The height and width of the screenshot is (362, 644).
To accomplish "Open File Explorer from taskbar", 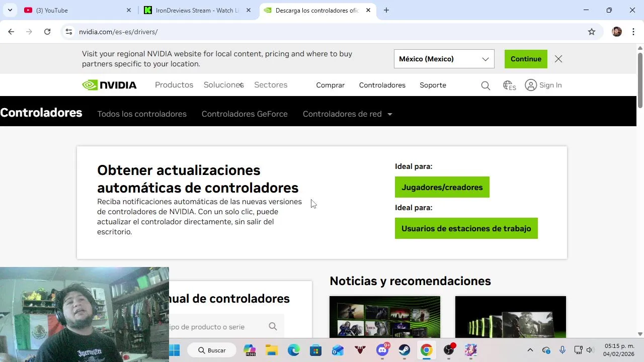I will (x=272, y=350).
